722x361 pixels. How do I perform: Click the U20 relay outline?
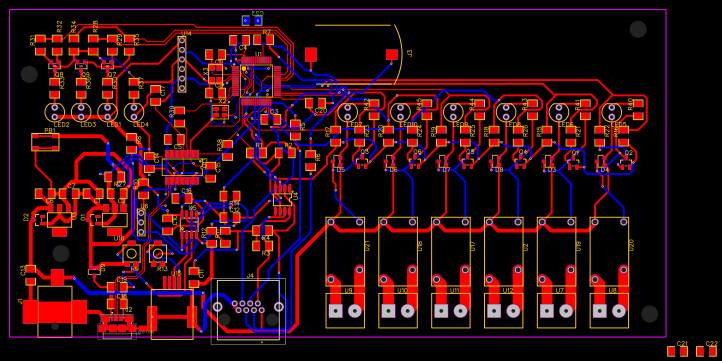pyautogui.click(x=609, y=251)
